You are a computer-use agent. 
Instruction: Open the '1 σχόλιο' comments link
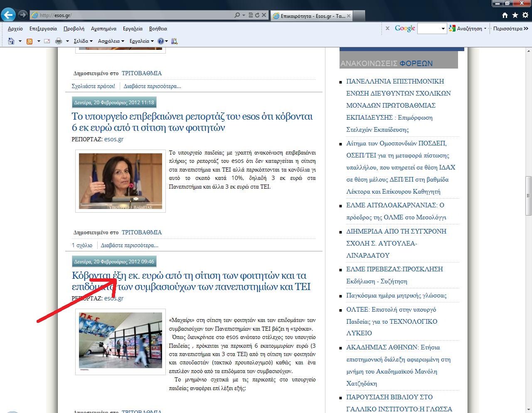82,246
